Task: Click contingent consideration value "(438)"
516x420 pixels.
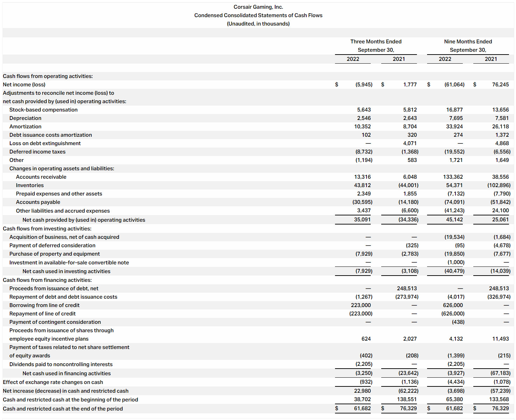Action: pos(458,322)
